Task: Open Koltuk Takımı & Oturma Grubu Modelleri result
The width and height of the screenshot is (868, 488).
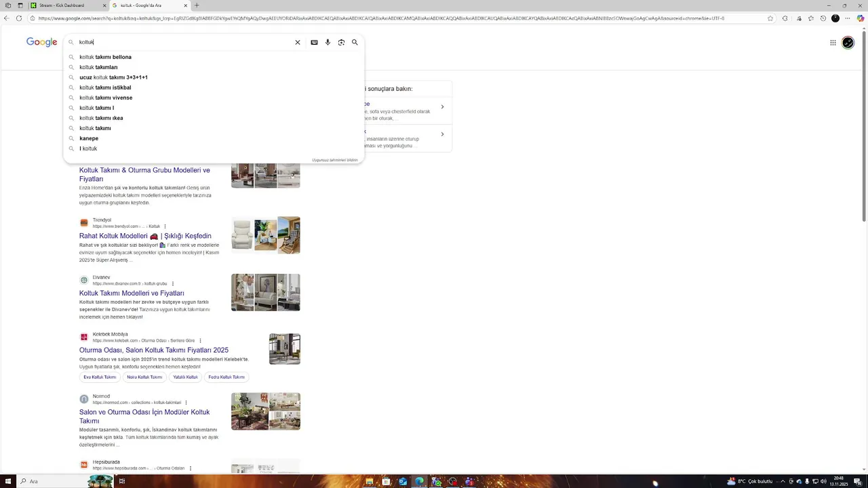Action: (x=144, y=175)
